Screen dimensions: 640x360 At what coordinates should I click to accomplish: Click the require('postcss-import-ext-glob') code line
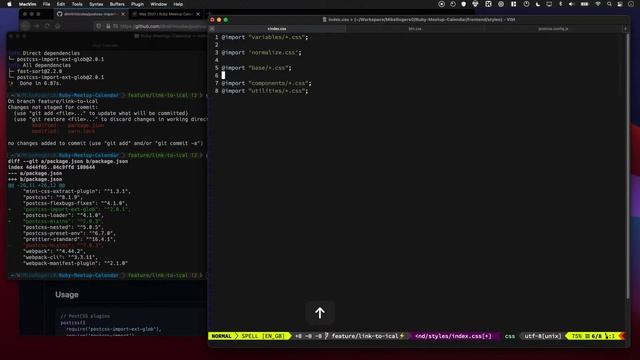(113, 329)
